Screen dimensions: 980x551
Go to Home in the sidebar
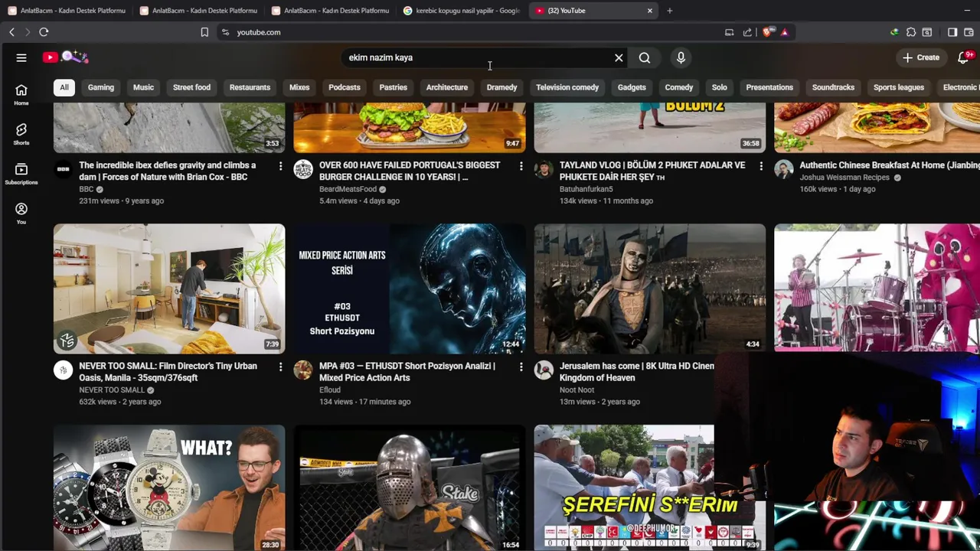coord(21,94)
